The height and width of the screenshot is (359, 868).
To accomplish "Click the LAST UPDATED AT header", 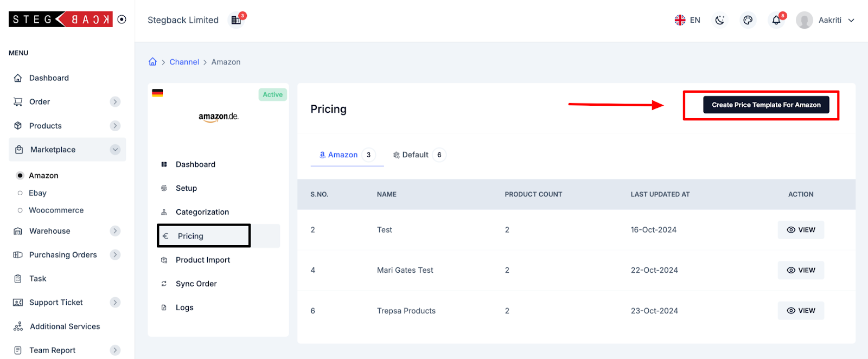I will click(660, 194).
